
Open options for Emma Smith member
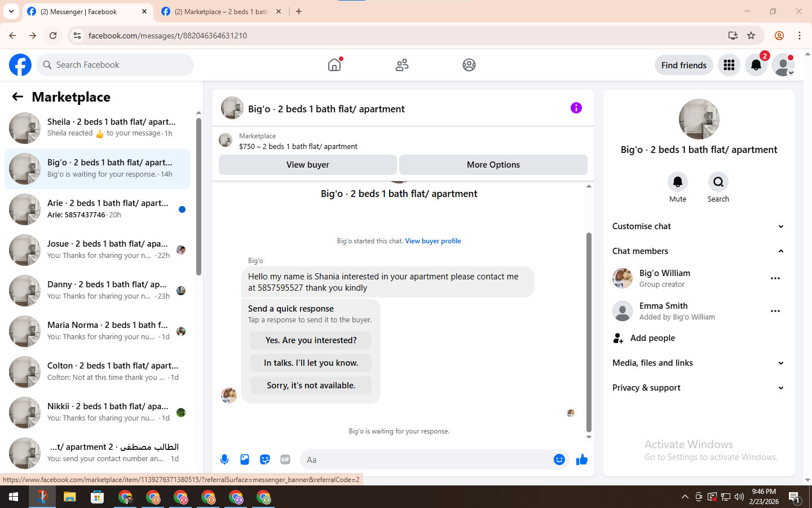coord(775,311)
